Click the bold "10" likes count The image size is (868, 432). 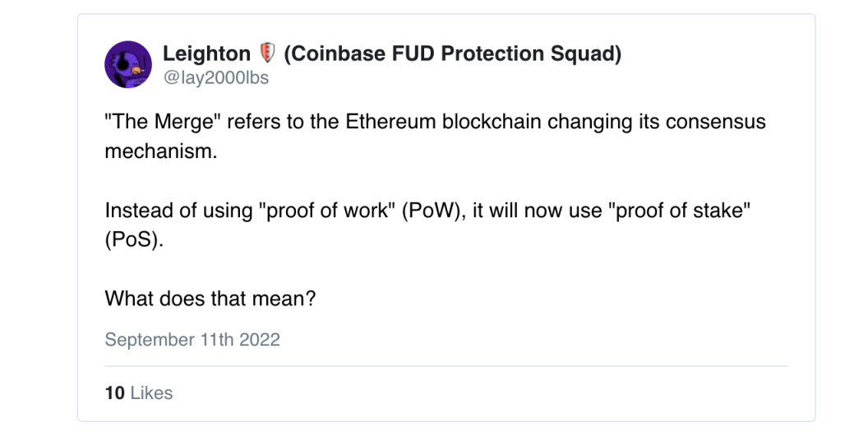tap(114, 393)
